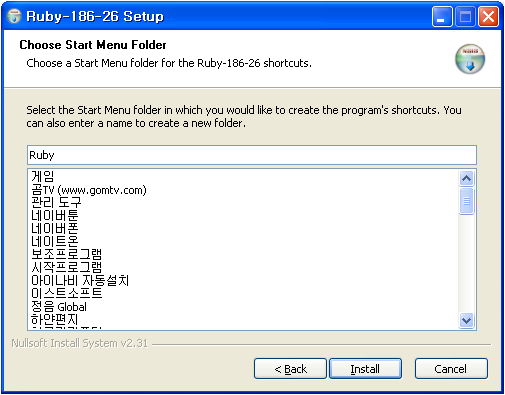Click the folder list scroll down arrow
This screenshot has height=395, width=505.
[466, 320]
